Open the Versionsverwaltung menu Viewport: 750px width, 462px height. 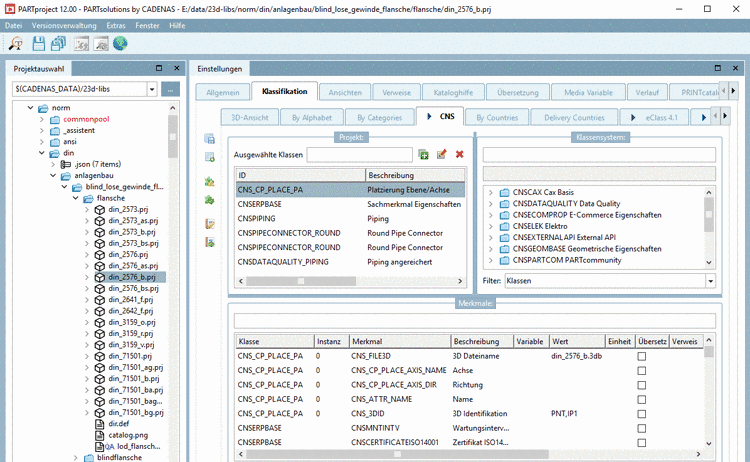(65, 24)
